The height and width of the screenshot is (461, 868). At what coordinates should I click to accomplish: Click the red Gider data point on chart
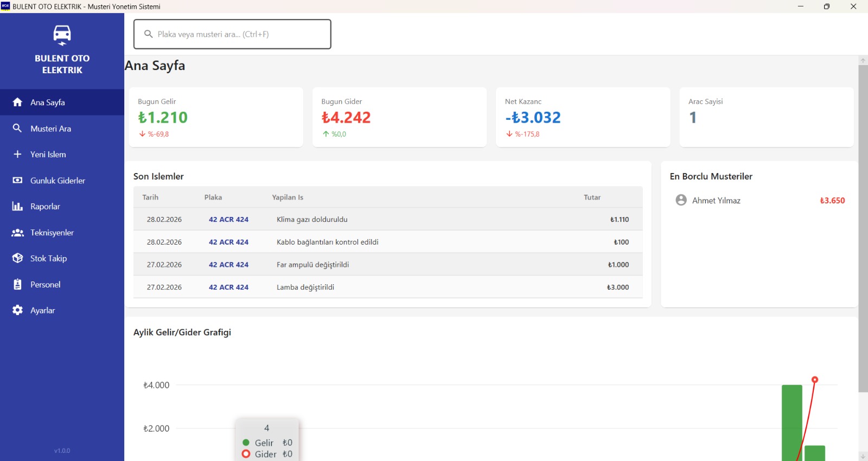tap(814, 380)
